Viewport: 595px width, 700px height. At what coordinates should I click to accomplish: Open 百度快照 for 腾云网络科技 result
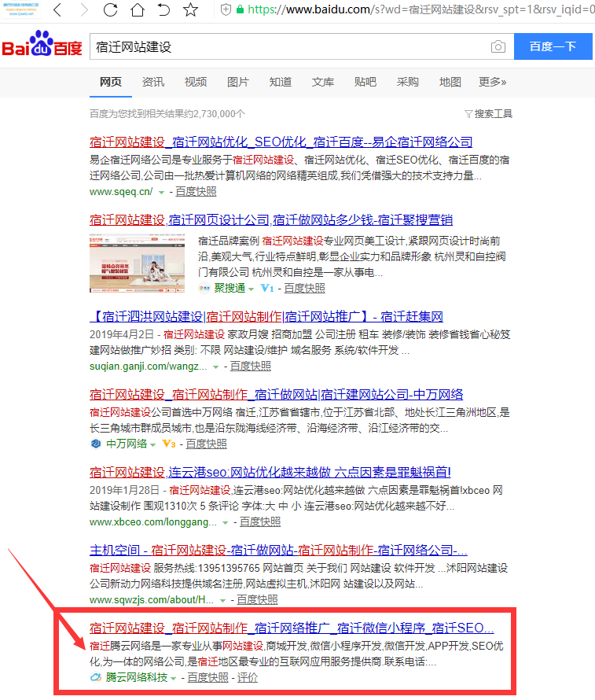point(208,677)
